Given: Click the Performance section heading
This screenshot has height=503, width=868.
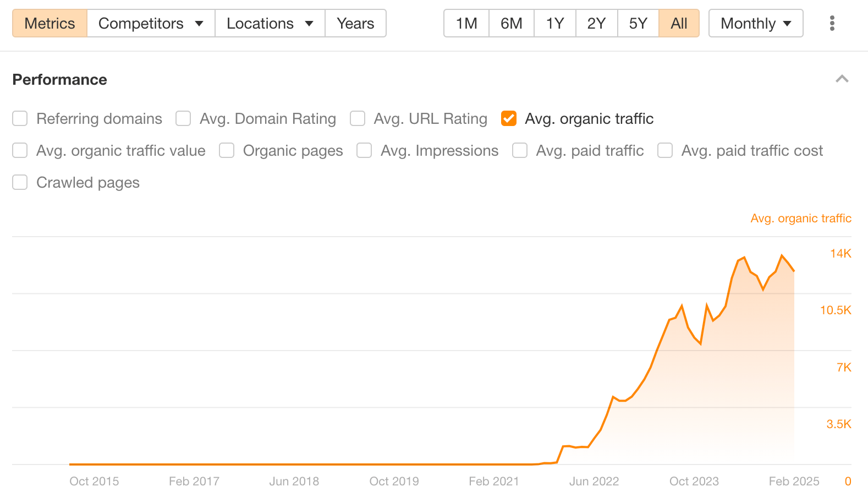Looking at the screenshot, I should [x=60, y=80].
